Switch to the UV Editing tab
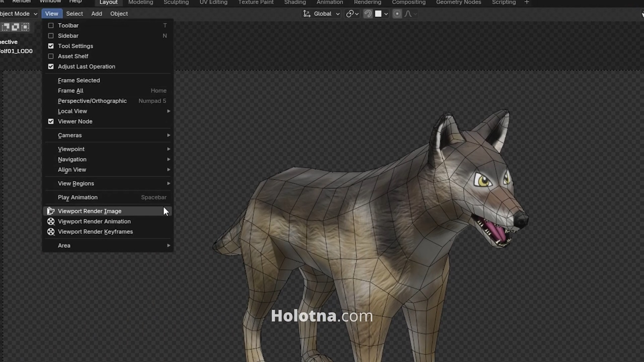This screenshot has width=644, height=362. pyautogui.click(x=213, y=3)
